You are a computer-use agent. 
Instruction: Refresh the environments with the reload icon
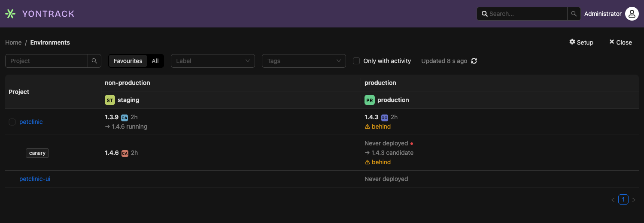pos(474,61)
